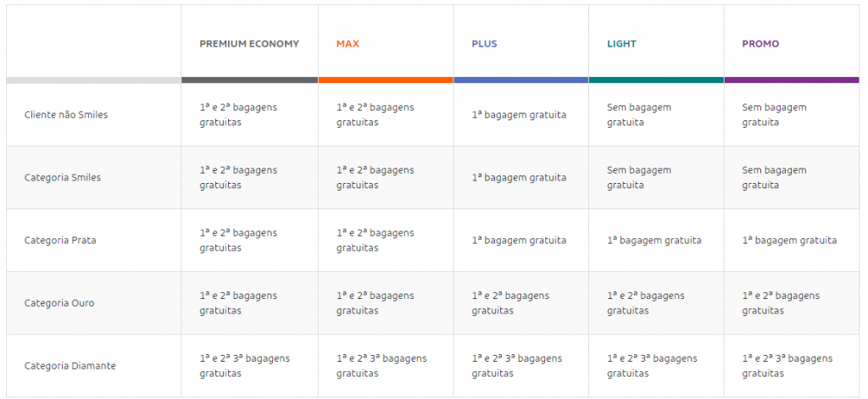Open the LIGHT fare column header
The width and height of the screenshot is (868, 399).
point(621,44)
